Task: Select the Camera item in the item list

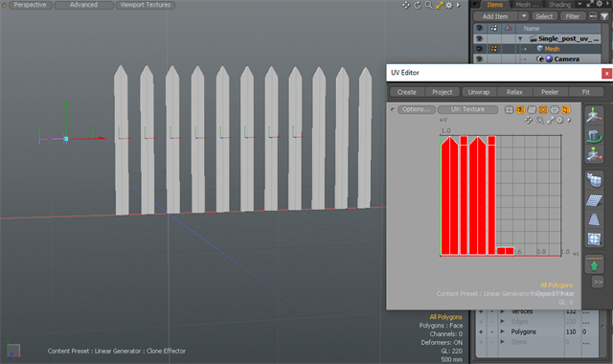Action: coord(566,59)
